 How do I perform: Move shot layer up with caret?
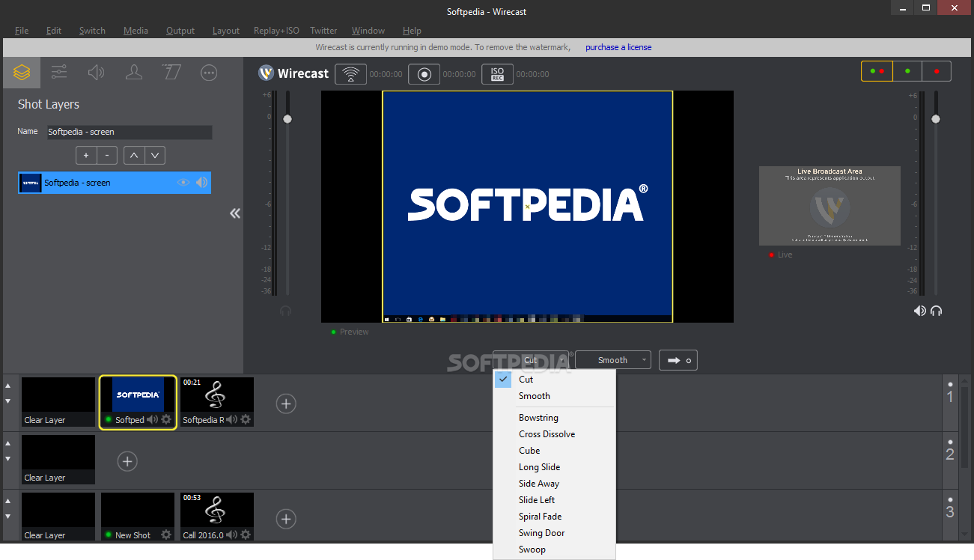tap(133, 156)
